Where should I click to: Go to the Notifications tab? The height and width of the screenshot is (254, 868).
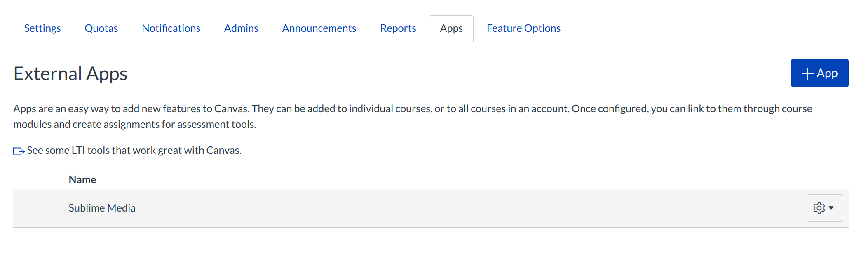171,28
